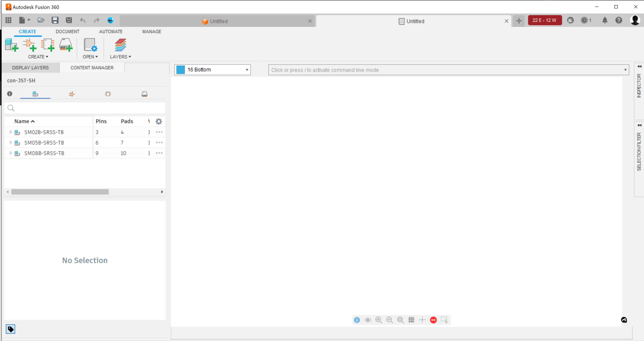Click the New 3D Package icon in the ribbon
The width and height of the screenshot is (644, 341).
[66, 45]
